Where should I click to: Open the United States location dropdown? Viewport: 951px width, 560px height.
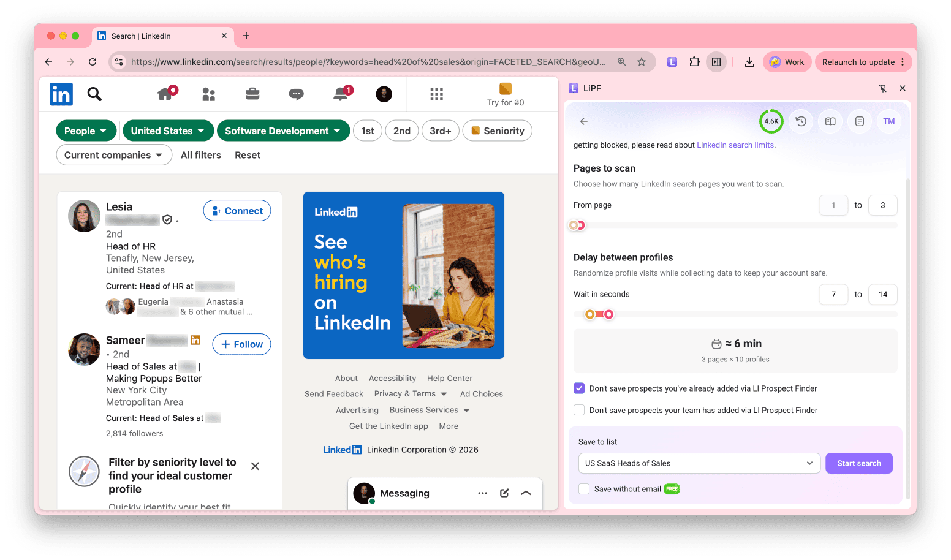point(168,131)
